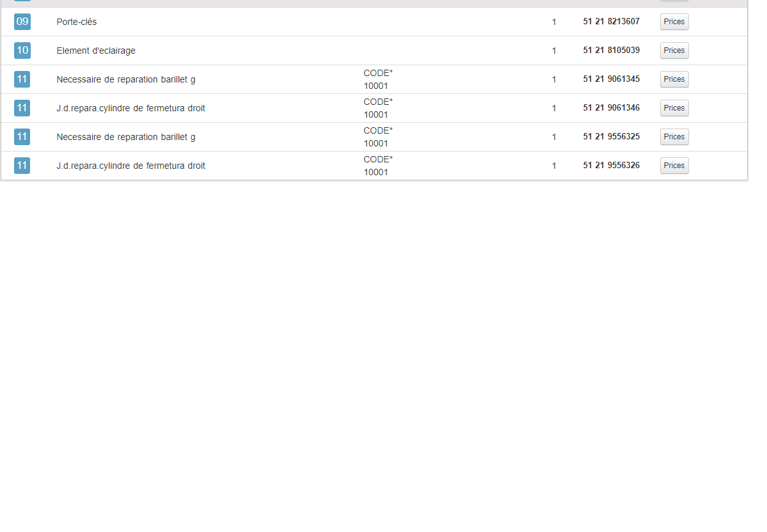Click the 11 badge in the 51 21 9061345 row
767x532 pixels.
(22, 79)
